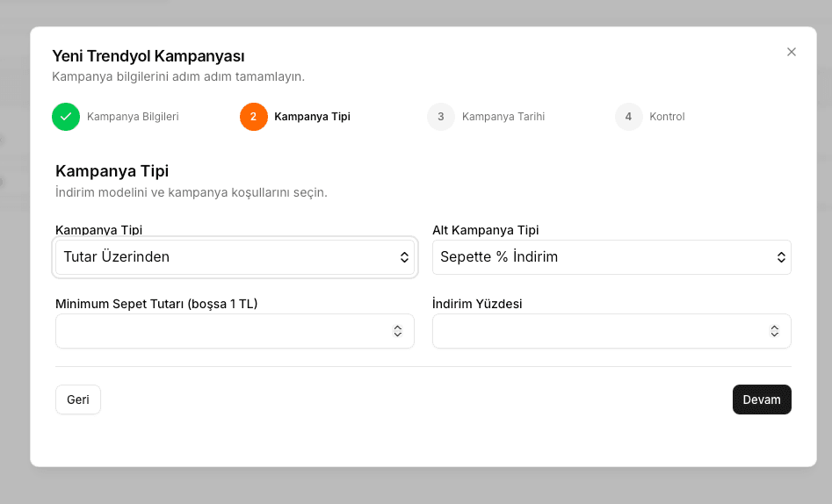832x504 pixels.
Task: Select the Kampanya Tipi step label
Action: pyautogui.click(x=312, y=117)
